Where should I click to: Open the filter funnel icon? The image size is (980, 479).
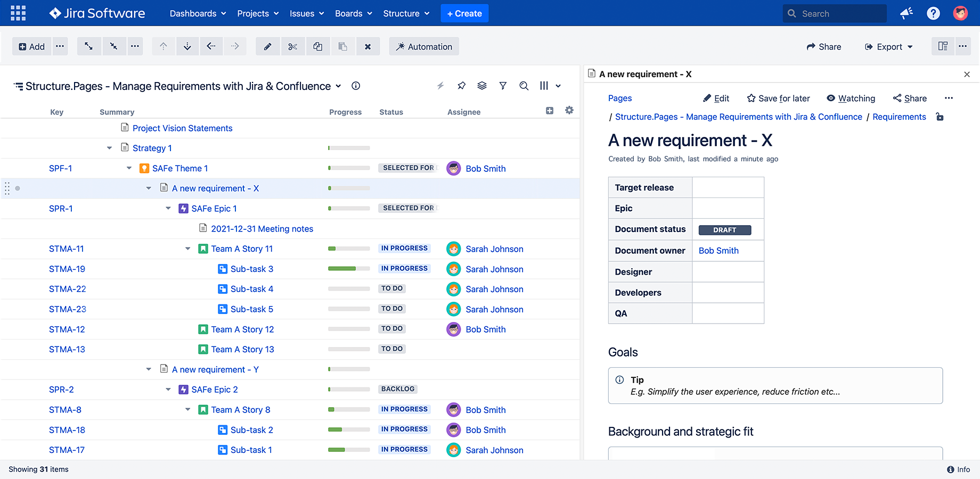pyautogui.click(x=503, y=86)
